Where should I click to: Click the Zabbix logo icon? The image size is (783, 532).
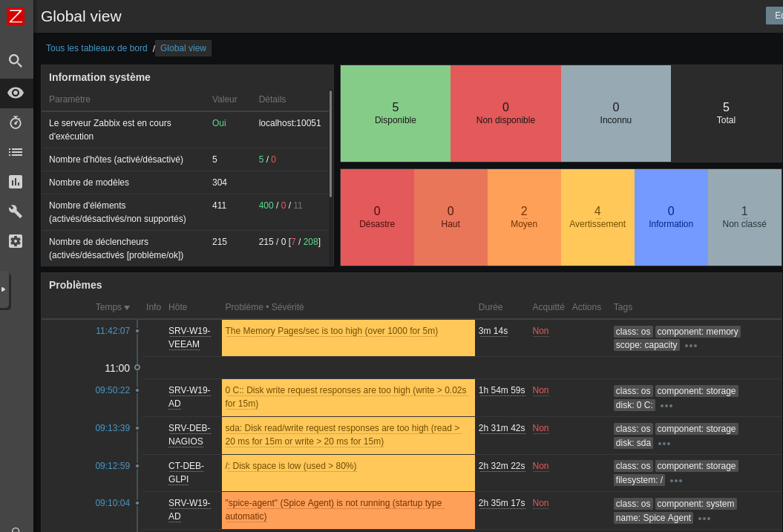pos(16,16)
